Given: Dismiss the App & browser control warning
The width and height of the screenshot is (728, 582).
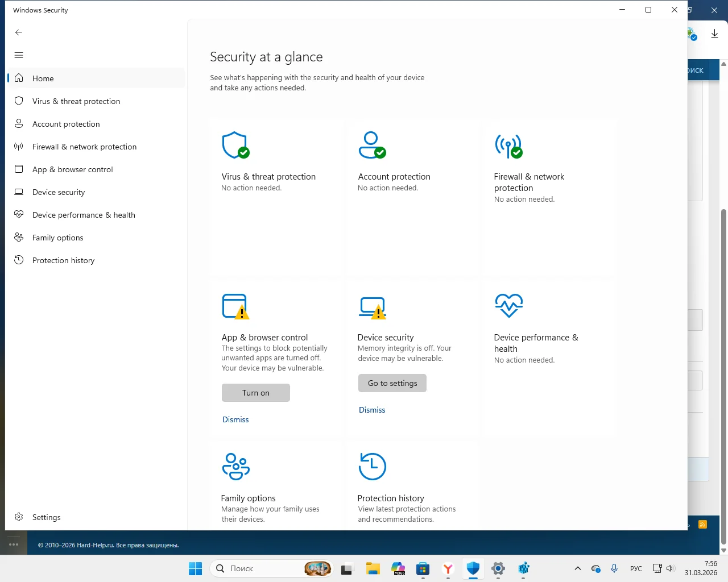Looking at the screenshot, I should (x=235, y=419).
